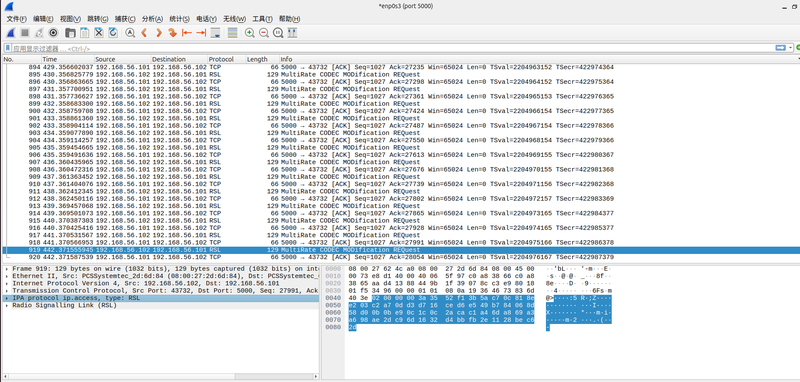Sort by the Time column header
Screen dimensions: 800x382
tap(67, 59)
